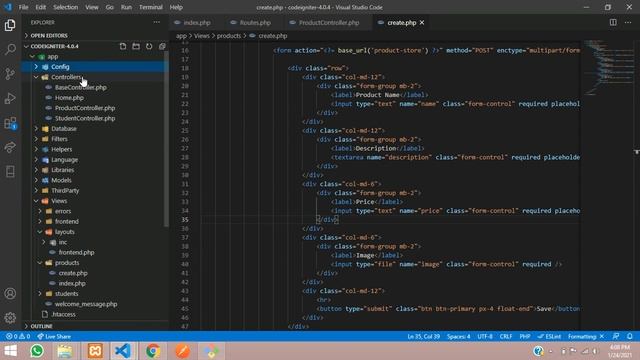Viewport: 640px width, 360px height.
Task: Open the Help menu
Action: coord(176,7)
